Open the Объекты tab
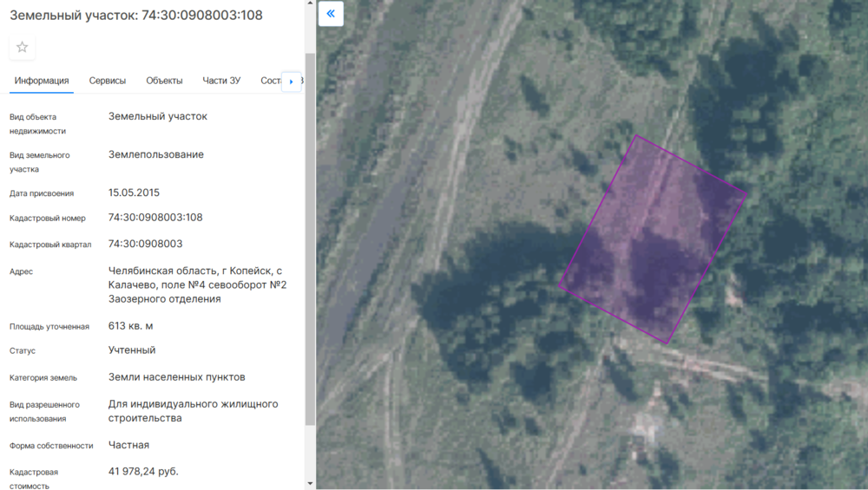Screen dimensions: 868x490 [x=164, y=81]
